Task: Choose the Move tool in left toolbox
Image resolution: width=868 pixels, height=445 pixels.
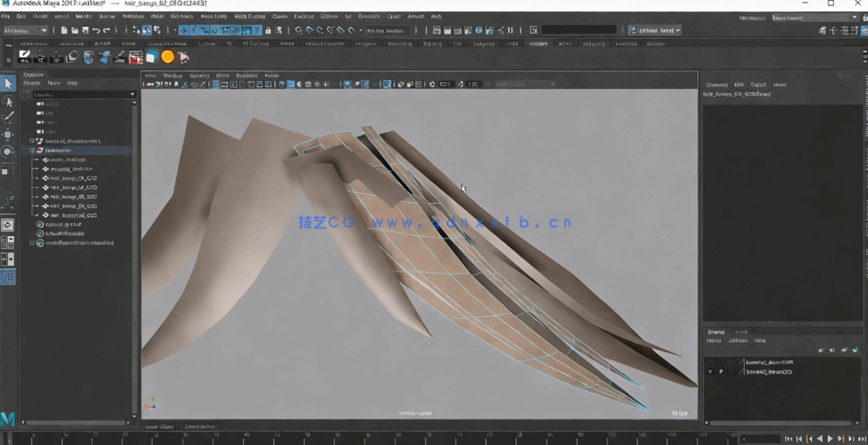Action: tap(8, 135)
